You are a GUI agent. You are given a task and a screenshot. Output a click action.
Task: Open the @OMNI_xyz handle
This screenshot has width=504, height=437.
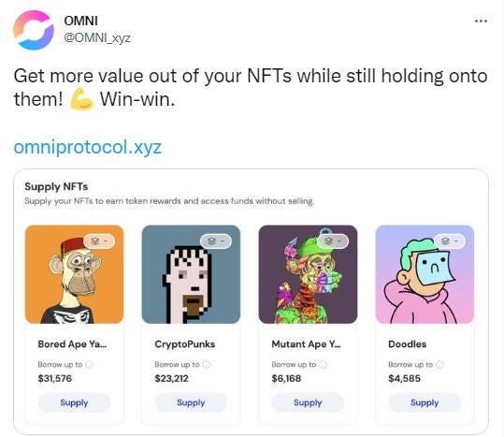[x=97, y=38]
